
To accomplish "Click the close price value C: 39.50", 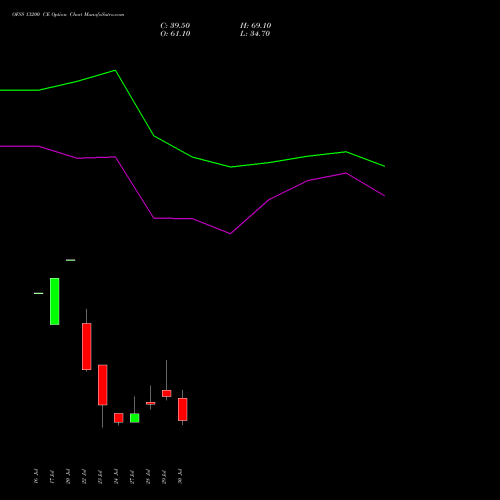I will (x=175, y=26).
